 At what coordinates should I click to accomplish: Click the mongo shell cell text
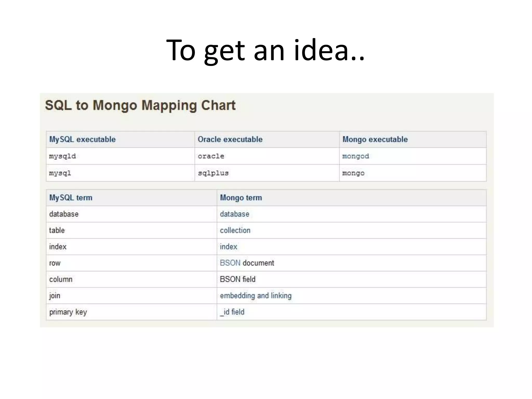(x=353, y=173)
